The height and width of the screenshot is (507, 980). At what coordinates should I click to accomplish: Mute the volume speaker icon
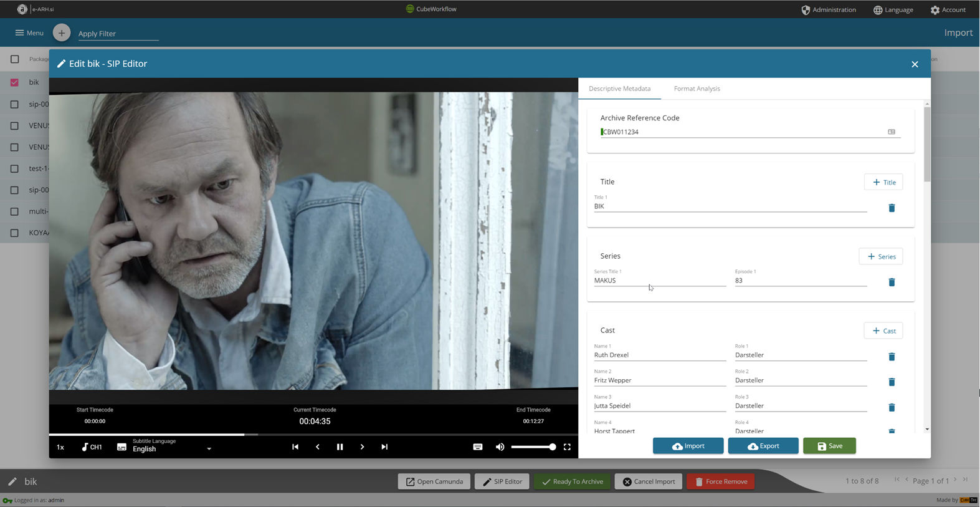(500, 447)
